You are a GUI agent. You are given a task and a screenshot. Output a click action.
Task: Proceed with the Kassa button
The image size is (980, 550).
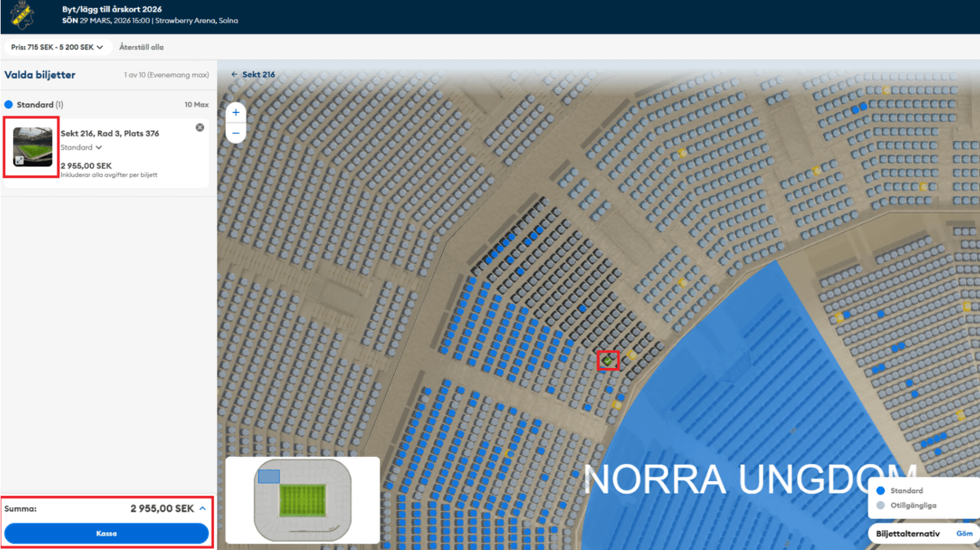tap(107, 534)
